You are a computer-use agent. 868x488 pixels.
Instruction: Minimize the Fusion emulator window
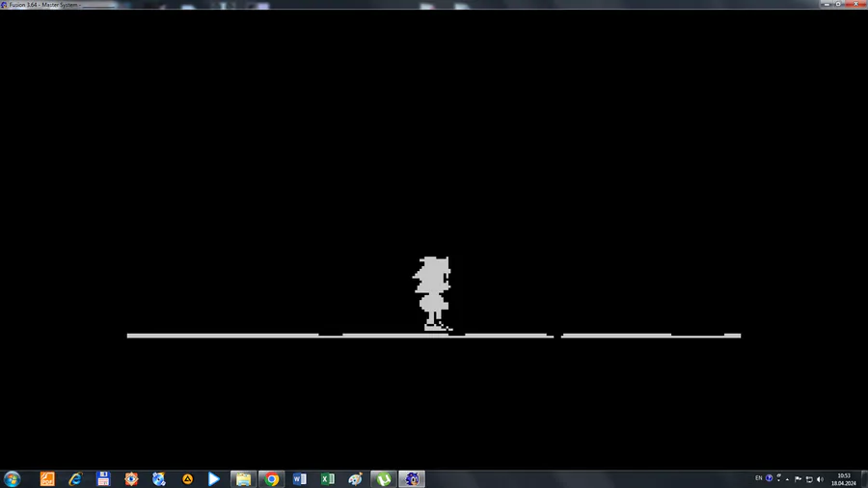827,4
